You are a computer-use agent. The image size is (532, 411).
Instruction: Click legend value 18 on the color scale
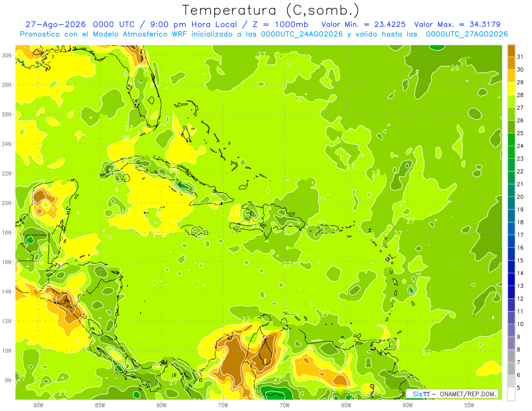(520, 222)
